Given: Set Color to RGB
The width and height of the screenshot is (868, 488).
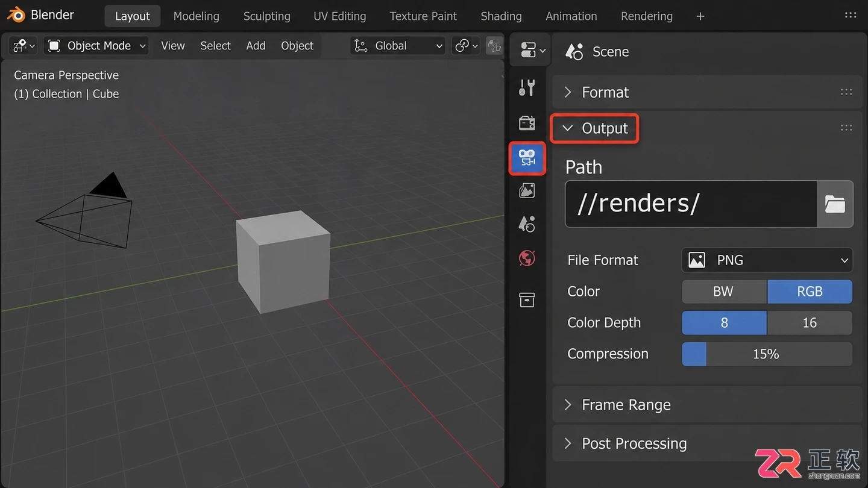Looking at the screenshot, I should (810, 292).
